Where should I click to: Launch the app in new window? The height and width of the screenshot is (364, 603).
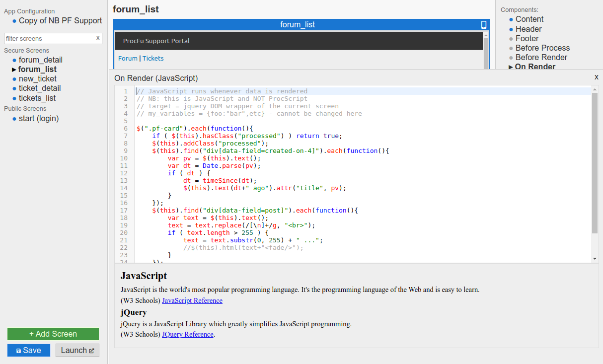[77, 350]
